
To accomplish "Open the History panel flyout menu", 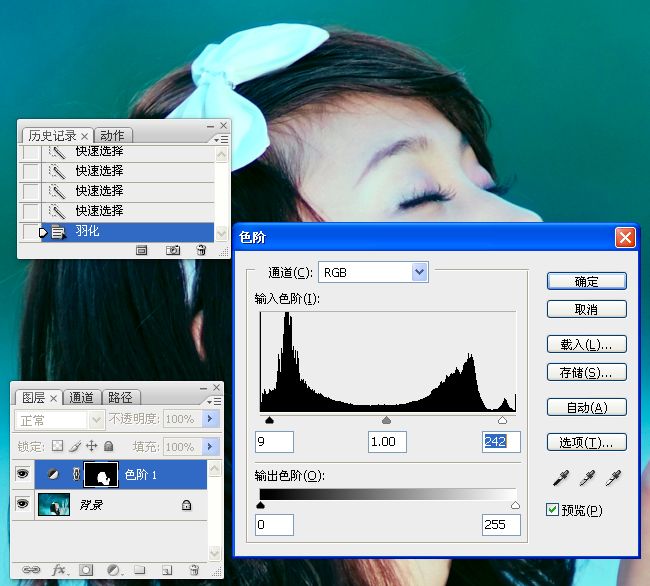I will coord(222,139).
